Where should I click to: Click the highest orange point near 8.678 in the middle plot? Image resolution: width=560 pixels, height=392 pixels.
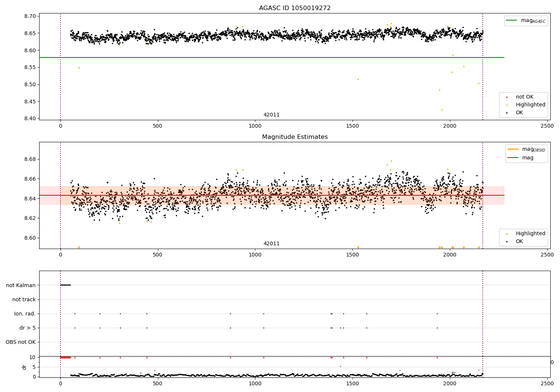click(x=391, y=161)
